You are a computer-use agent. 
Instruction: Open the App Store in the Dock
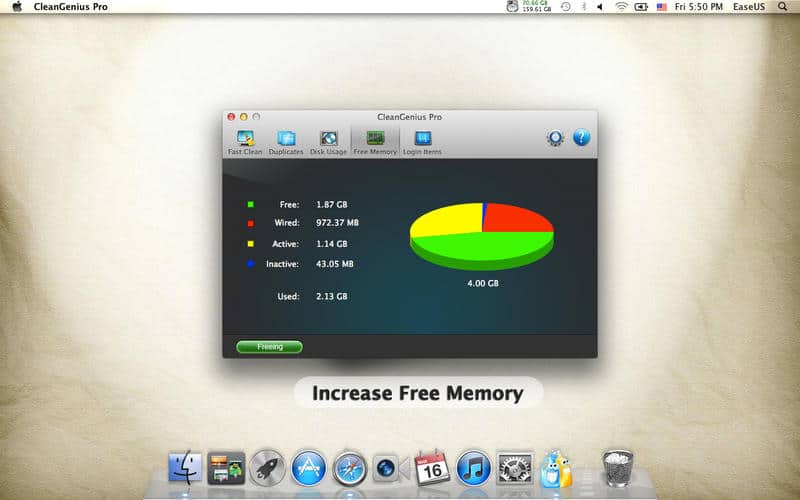point(308,467)
